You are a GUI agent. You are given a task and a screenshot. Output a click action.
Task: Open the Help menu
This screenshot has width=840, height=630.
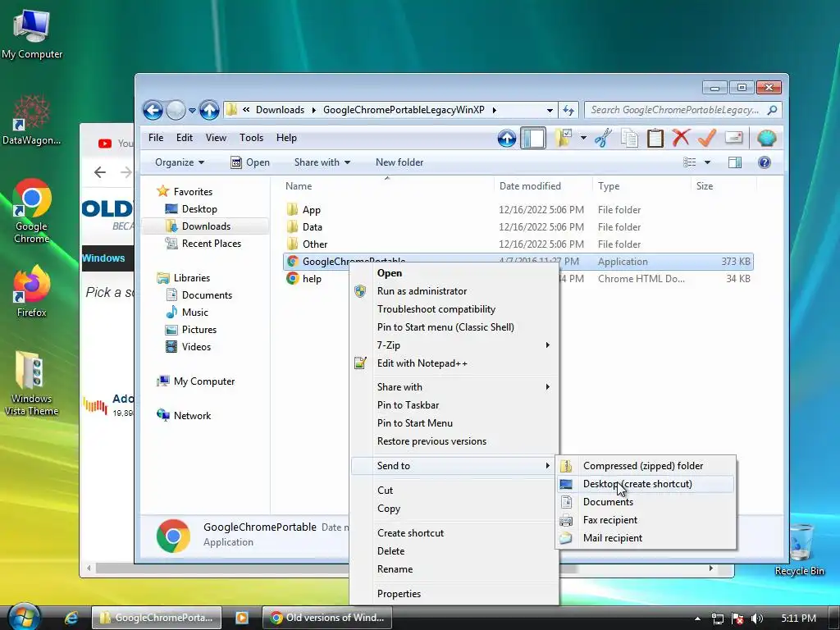click(286, 138)
